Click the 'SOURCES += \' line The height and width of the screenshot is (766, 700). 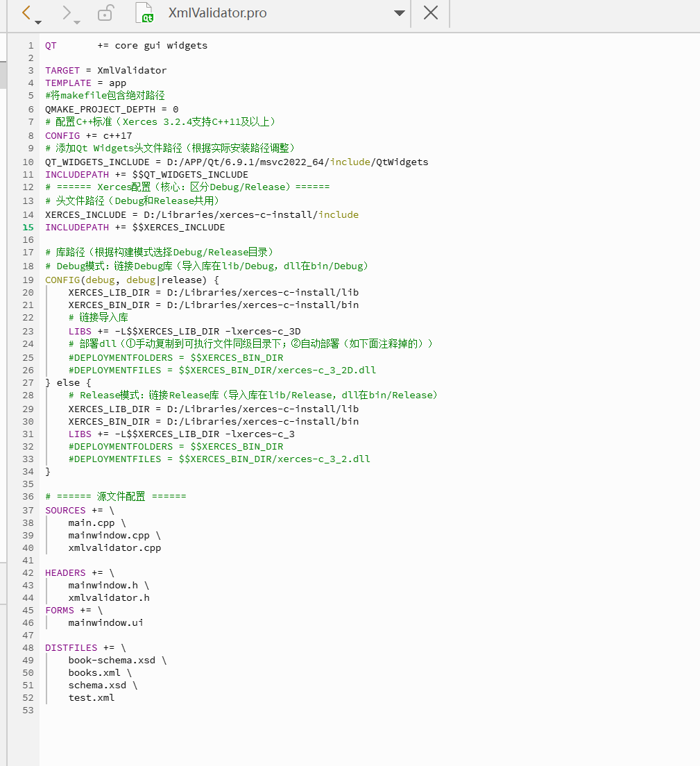pos(80,511)
